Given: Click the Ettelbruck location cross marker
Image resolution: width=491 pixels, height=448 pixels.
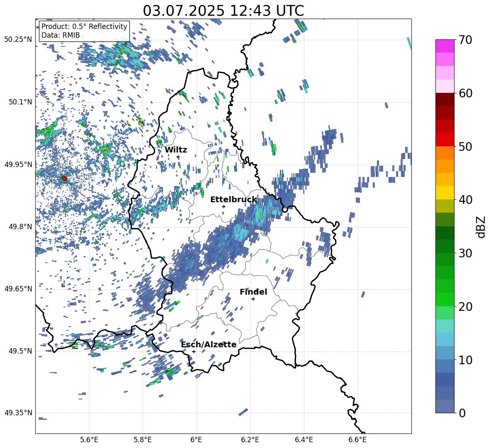Looking at the screenshot, I should tap(224, 206).
